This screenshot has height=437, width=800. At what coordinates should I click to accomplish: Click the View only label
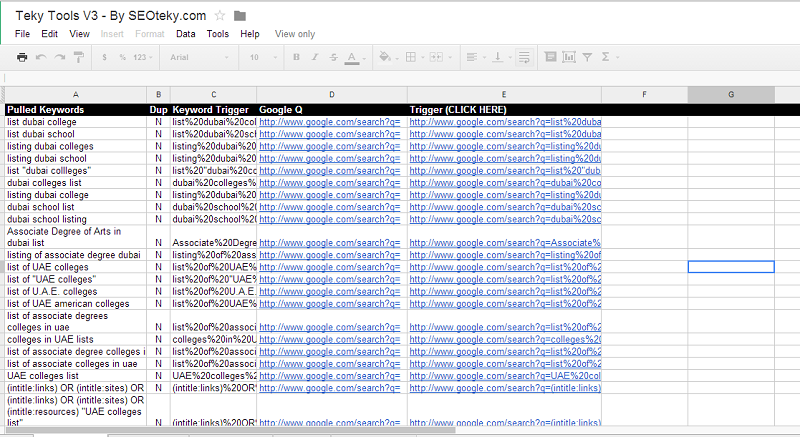pos(295,34)
